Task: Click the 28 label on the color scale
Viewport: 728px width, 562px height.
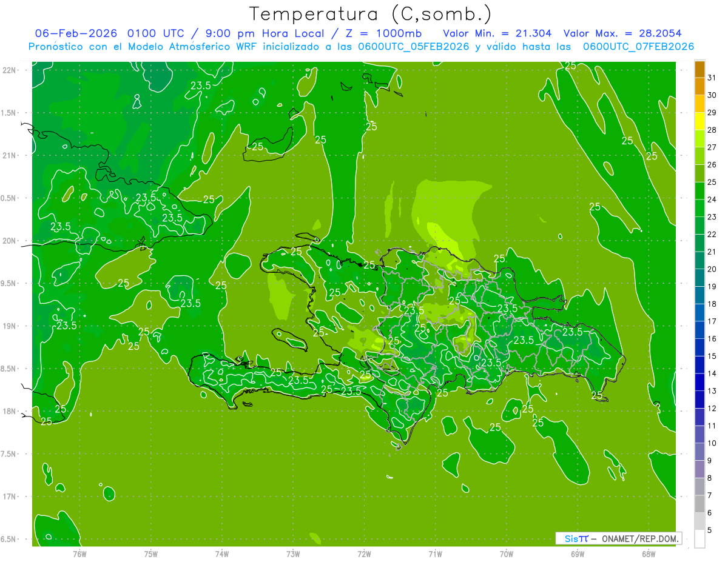Action: point(712,130)
